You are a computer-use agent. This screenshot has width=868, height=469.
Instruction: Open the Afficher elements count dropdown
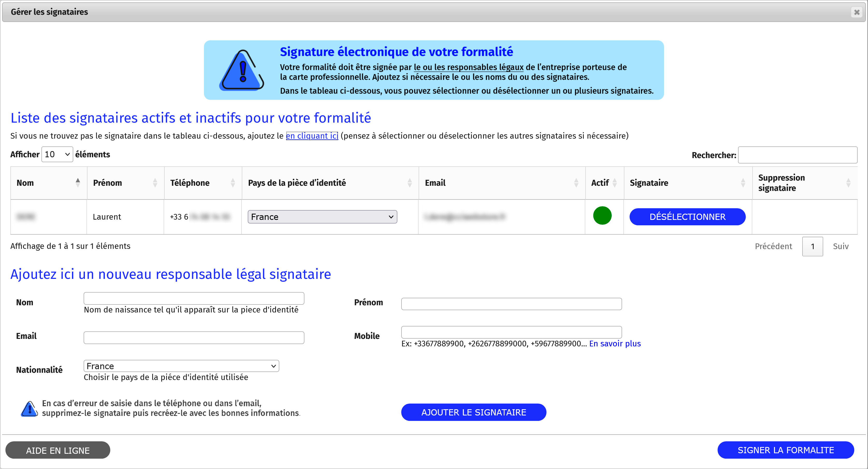click(x=57, y=154)
